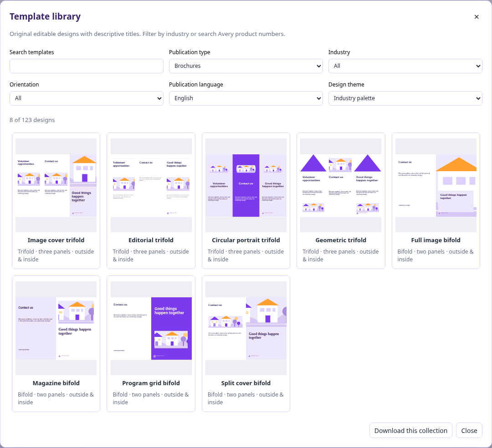Viewport: 492px width, 448px height.
Task: Click the description under Geometric trifold
Action: (x=340, y=255)
